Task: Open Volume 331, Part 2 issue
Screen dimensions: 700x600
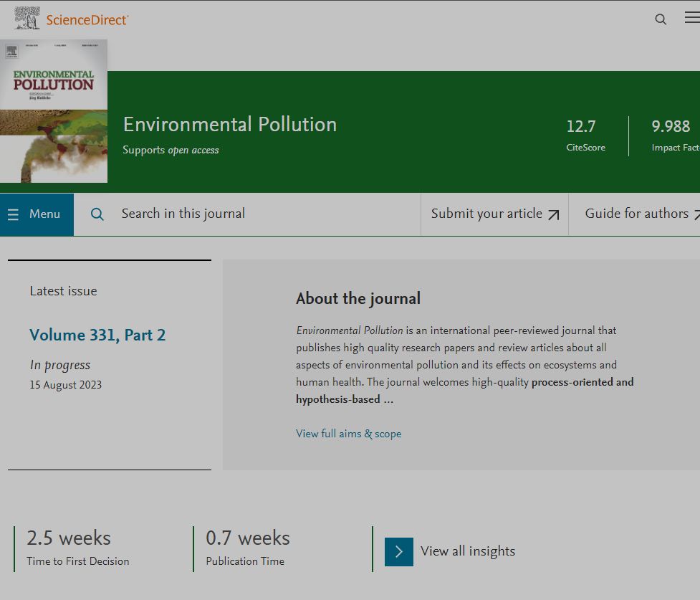Action: [97, 335]
